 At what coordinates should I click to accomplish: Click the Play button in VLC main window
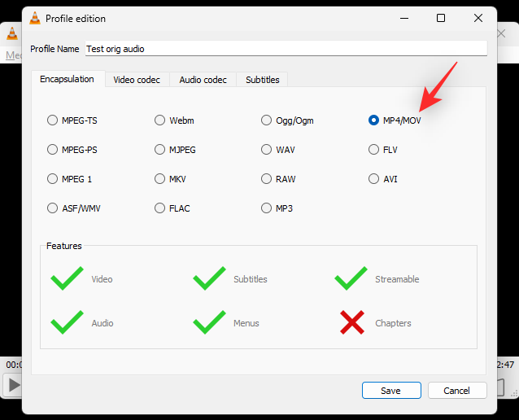[x=12, y=385]
